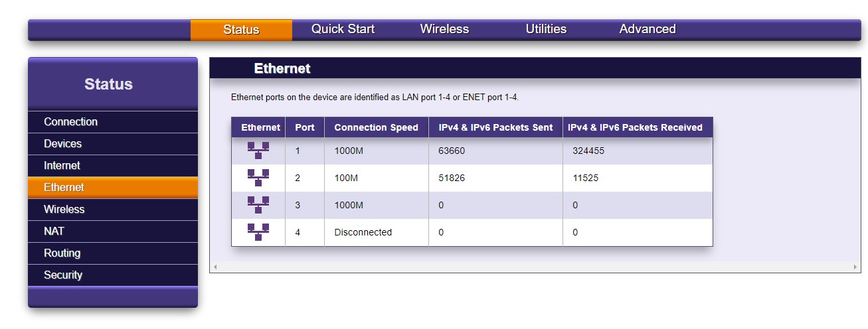Click the Ethernet port 1 network icon

[258, 151]
